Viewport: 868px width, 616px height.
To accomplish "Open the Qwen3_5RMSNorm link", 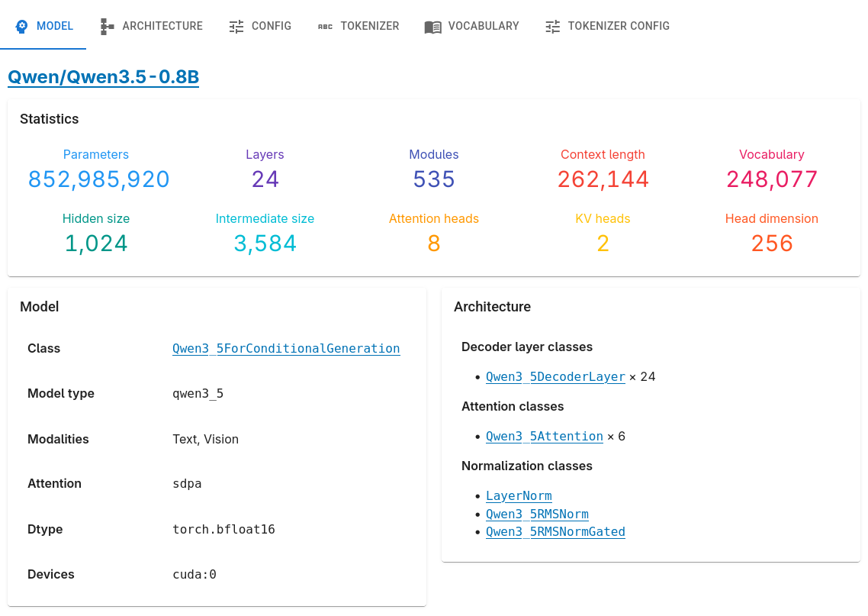I will point(537,514).
